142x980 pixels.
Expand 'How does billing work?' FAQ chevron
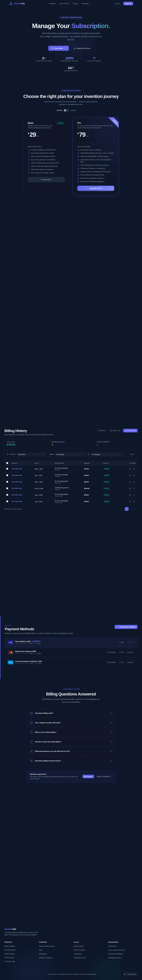coord(111,713)
